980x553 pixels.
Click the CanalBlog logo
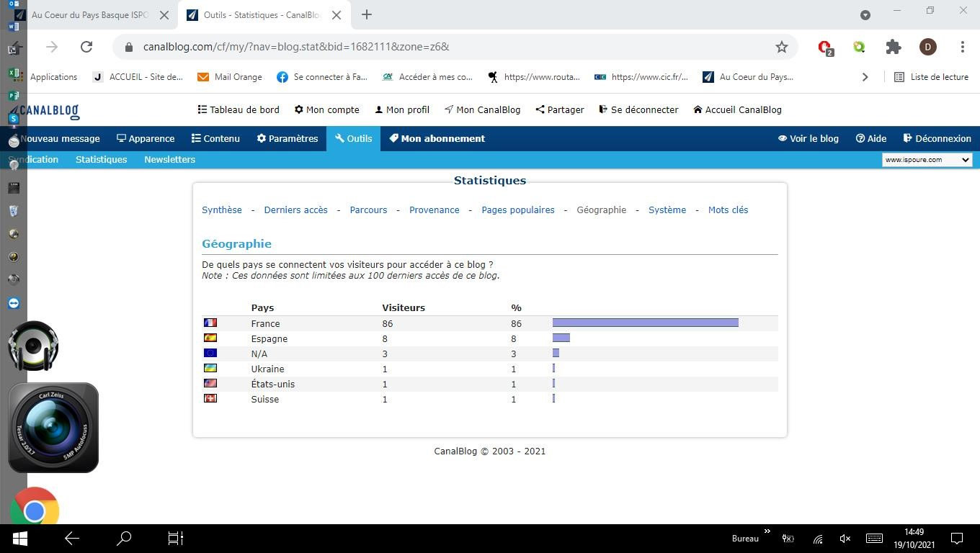click(49, 110)
